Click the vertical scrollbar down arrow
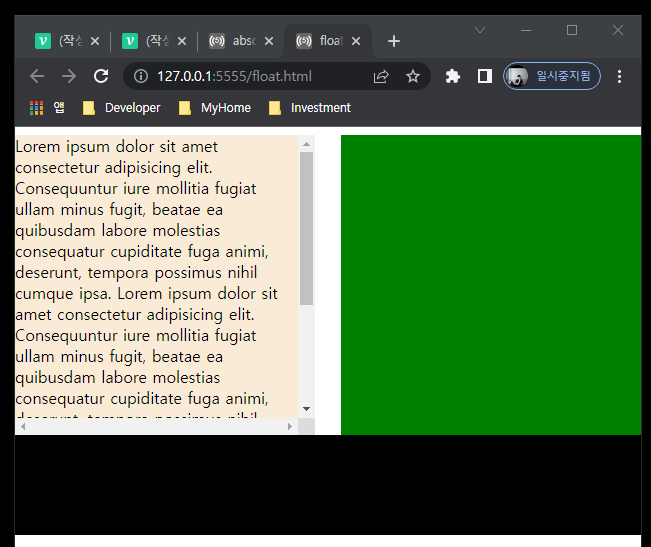This screenshot has width=651, height=547. [306, 409]
